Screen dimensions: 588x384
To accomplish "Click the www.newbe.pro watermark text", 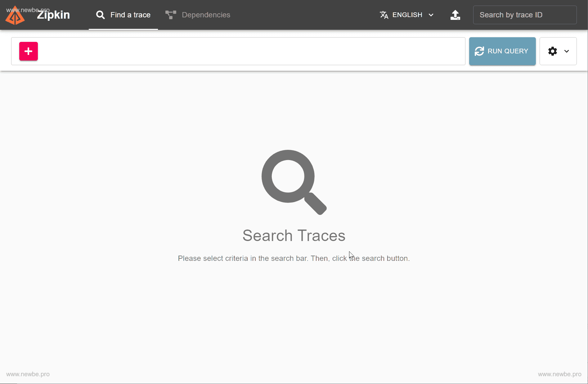I will coord(28,374).
